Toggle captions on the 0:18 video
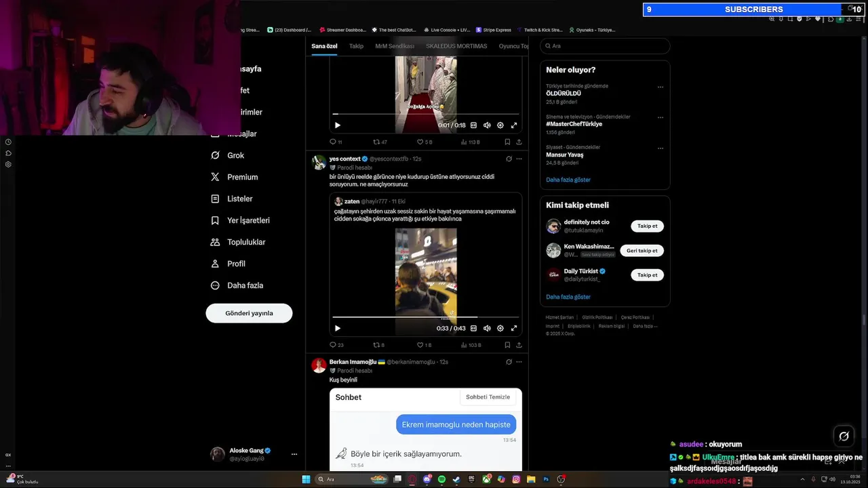This screenshot has height=488, width=868. (473, 125)
